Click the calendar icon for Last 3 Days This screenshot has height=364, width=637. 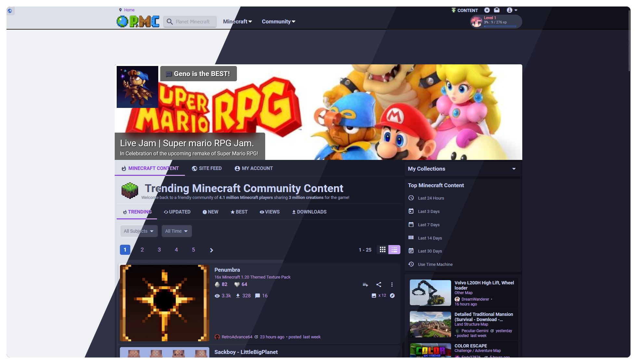[x=411, y=211]
